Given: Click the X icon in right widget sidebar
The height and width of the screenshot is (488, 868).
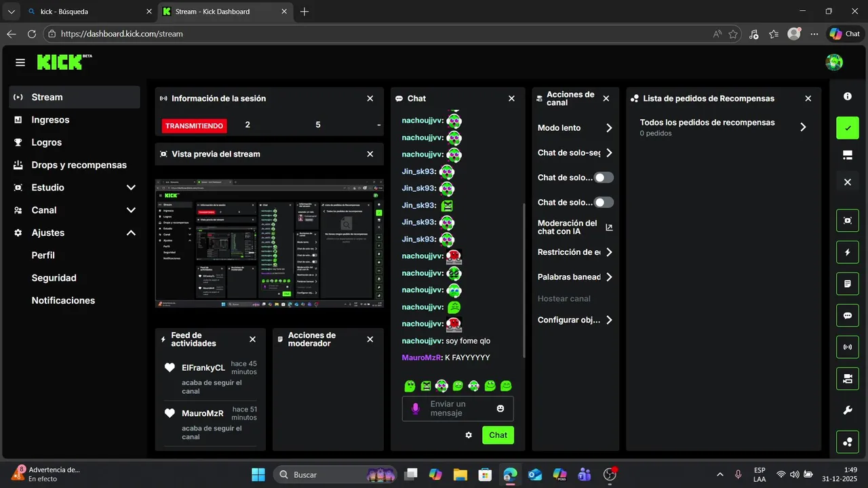Looking at the screenshot, I should 848,182.
